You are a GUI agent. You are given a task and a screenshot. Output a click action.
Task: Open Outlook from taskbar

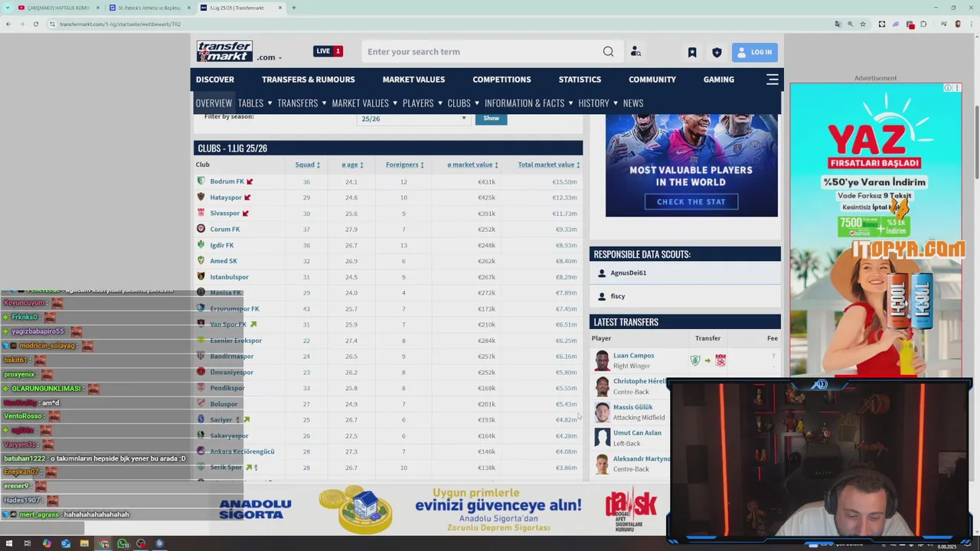click(x=66, y=544)
